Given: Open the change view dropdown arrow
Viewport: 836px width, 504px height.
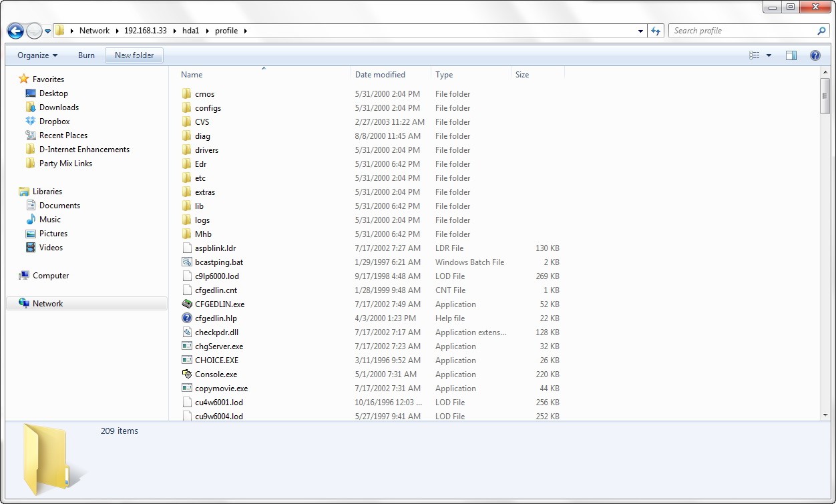Looking at the screenshot, I should pyautogui.click(x=769, y=55).
